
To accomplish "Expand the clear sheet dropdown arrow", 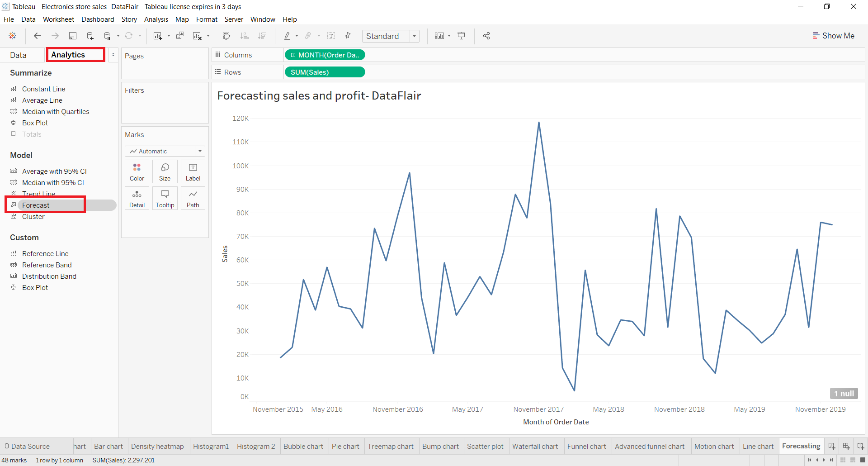I will tap(208, 36).
